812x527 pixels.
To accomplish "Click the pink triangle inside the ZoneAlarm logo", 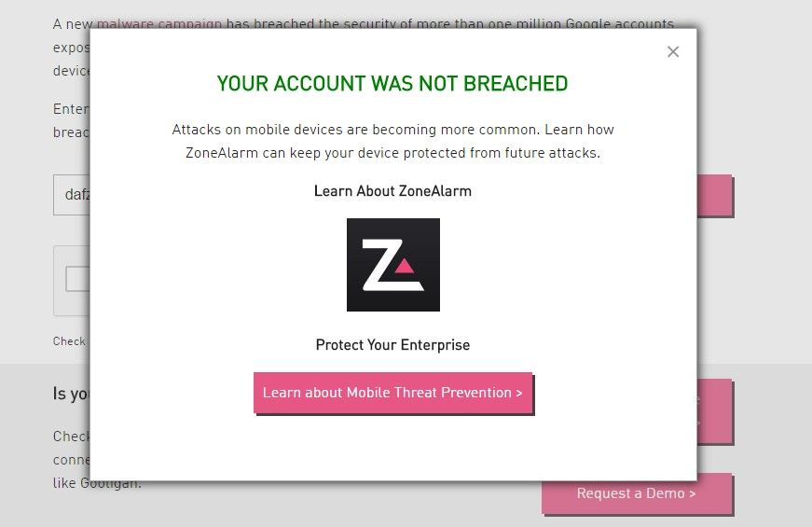I will point(404,266).
